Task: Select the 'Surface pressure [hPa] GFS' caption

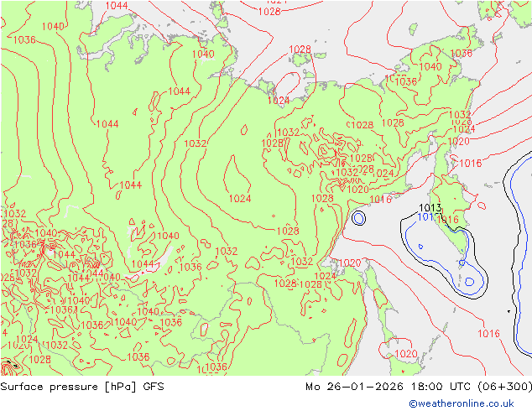Action: (82, 387)
